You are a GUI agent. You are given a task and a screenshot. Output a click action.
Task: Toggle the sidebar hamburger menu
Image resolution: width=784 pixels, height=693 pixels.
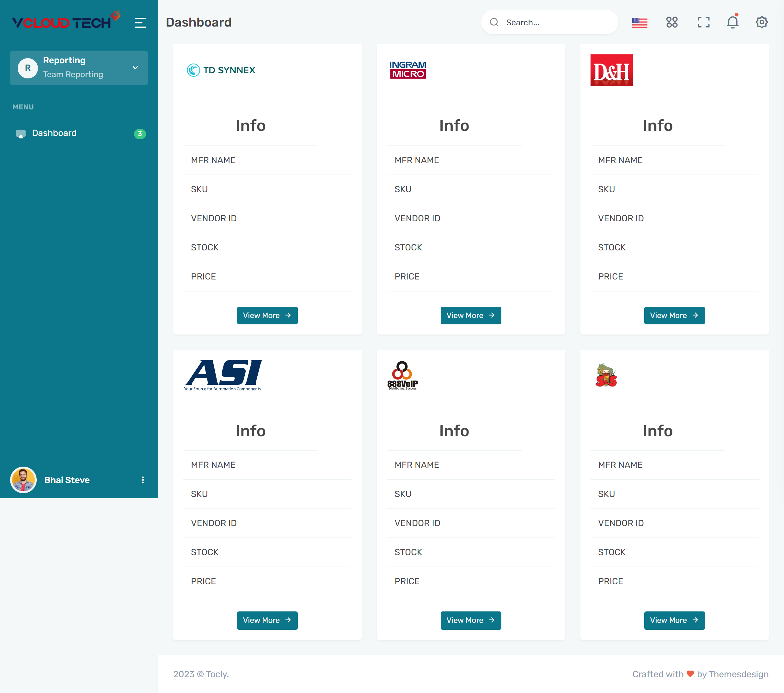tap(140, 23)
